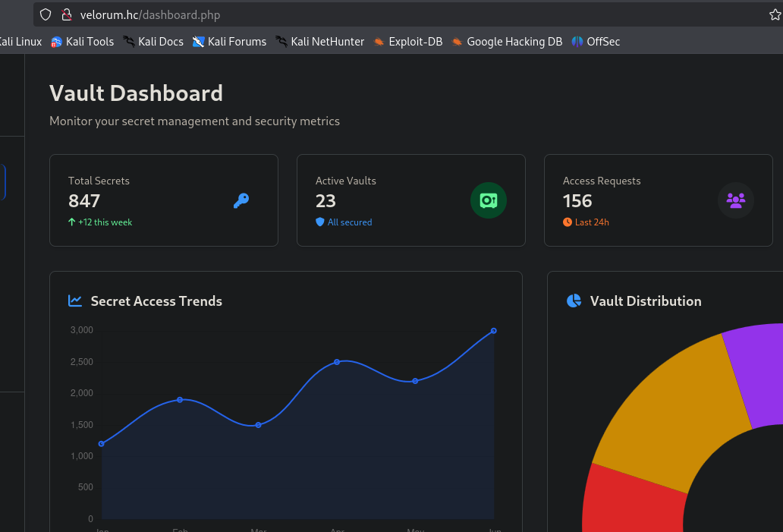Image resolution: width=783 pixels, height=532 pixels.
Task: Open the Kali Tools bookmark
Action: [83, 42]
